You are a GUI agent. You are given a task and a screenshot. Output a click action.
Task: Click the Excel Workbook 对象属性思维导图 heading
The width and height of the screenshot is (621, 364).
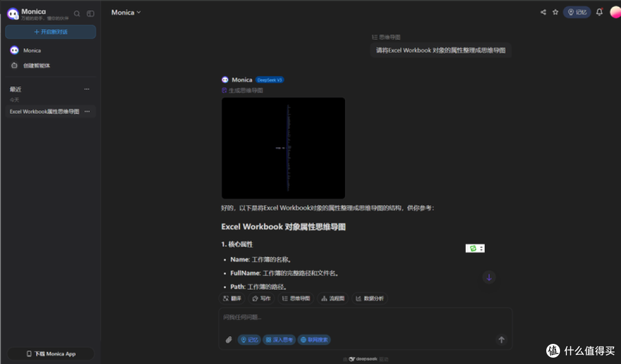[x=283, y=227]
